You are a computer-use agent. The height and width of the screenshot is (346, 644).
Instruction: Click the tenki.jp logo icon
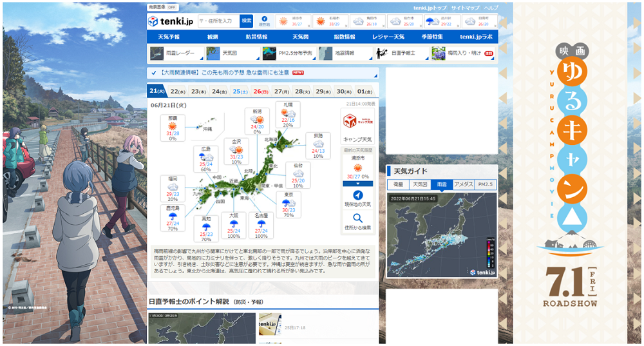click(x=153, y=21)
